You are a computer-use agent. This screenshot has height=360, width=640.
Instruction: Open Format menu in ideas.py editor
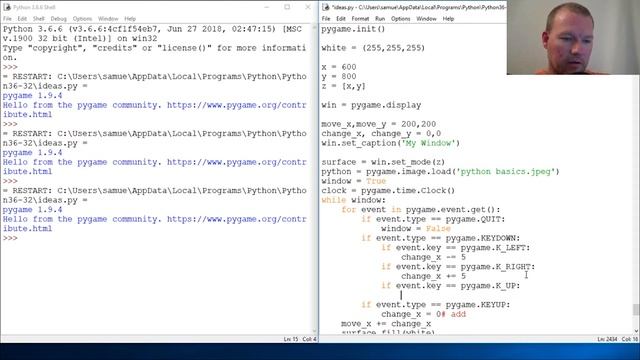coord(360,19)
